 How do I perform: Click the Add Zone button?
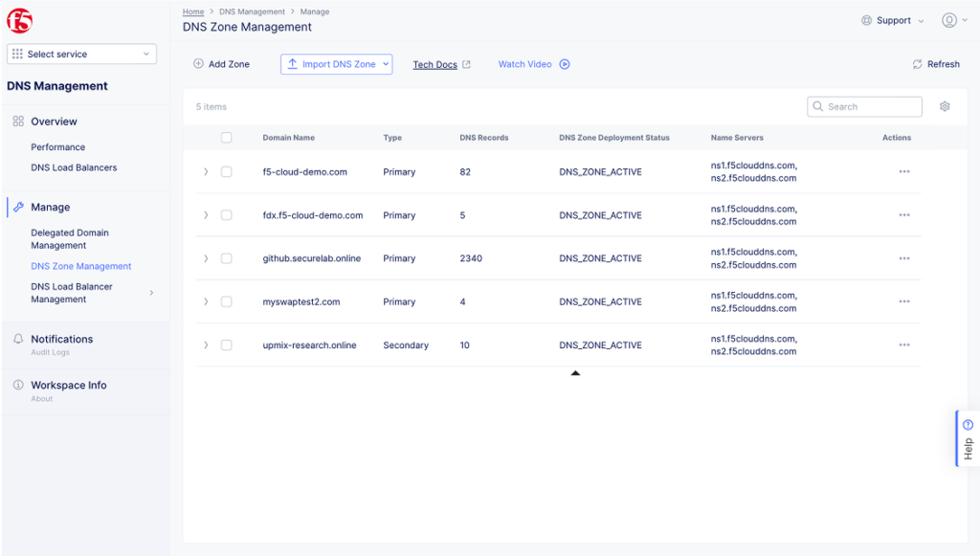[x=221, y=64]
